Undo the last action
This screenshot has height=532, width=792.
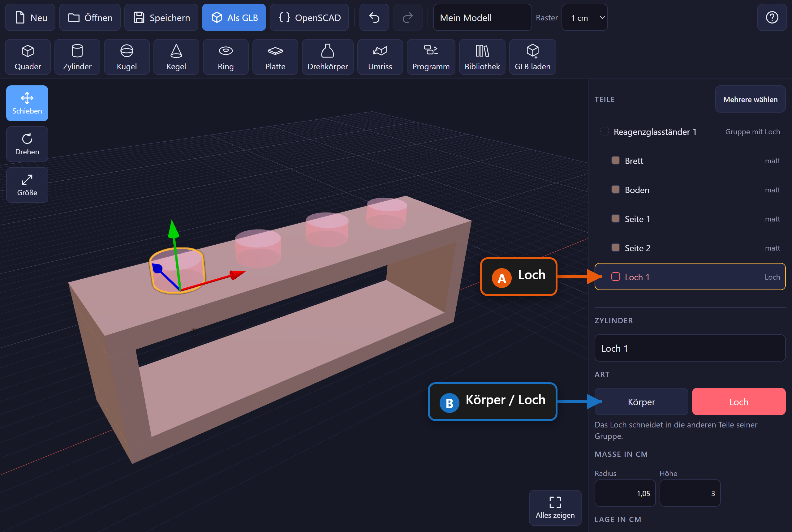click(374, 17)
